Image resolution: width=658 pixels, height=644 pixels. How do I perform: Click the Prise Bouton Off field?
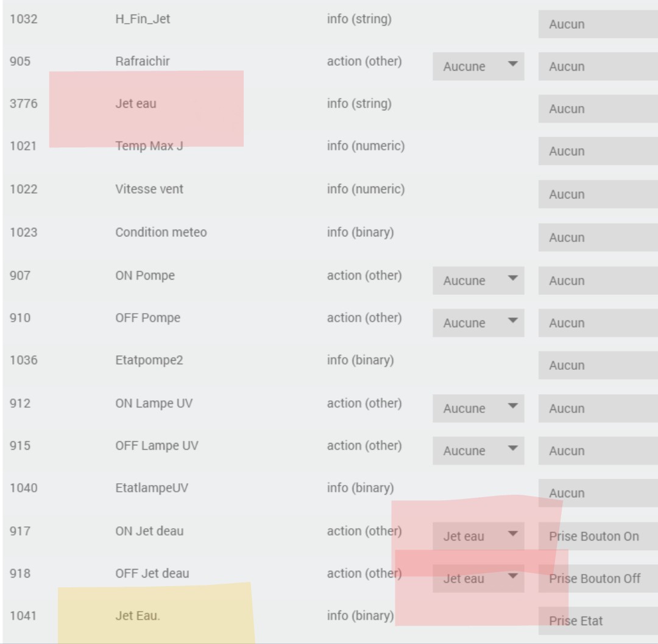click(x=597, y=579)
